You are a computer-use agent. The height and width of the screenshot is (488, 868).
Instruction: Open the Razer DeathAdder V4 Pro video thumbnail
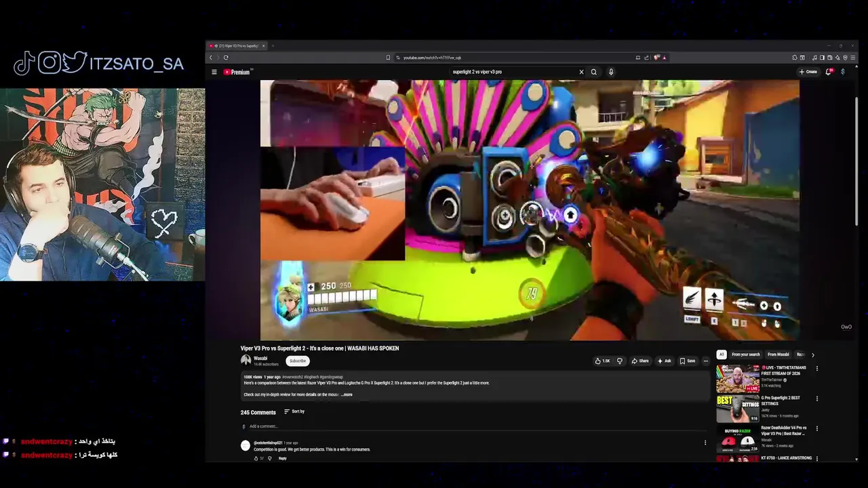click(738, 438)
